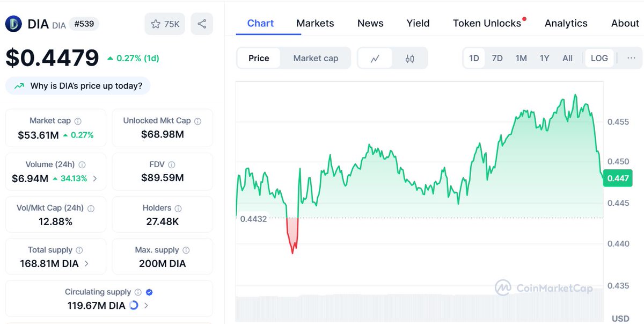Viewport: 644px width, 324px height.
Task: Click the 200M DIA max supply value
Action: click(x=163, y=264)
